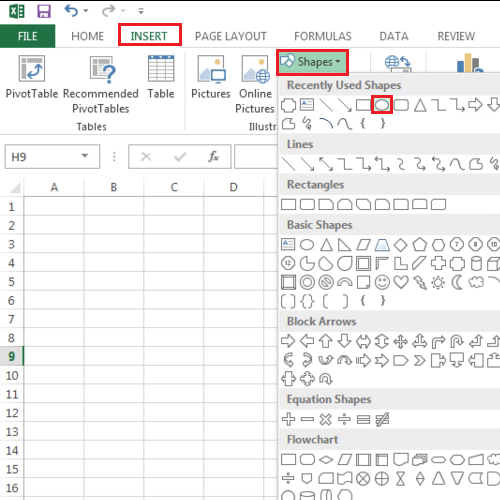Select the Moon shape in Basic Shapes
The width and height of the screenshot is (500, 500).
point(457,282)
